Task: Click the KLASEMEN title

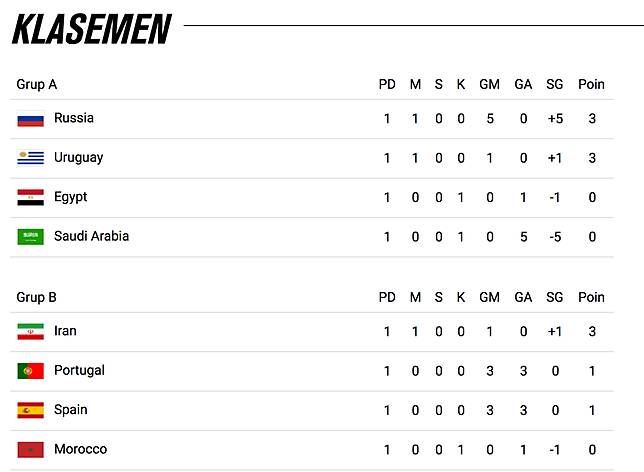Action: pyautogui.click(x=92, y=29)
